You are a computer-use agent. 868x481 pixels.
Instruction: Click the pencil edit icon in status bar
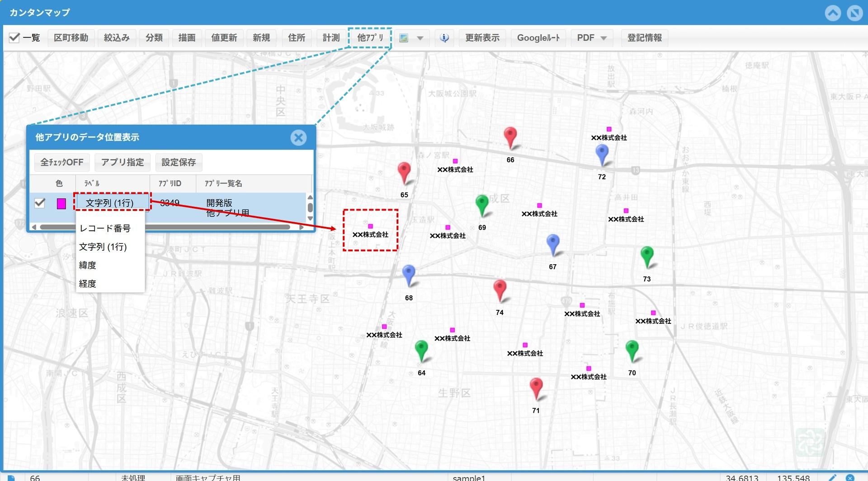(832, 477)
